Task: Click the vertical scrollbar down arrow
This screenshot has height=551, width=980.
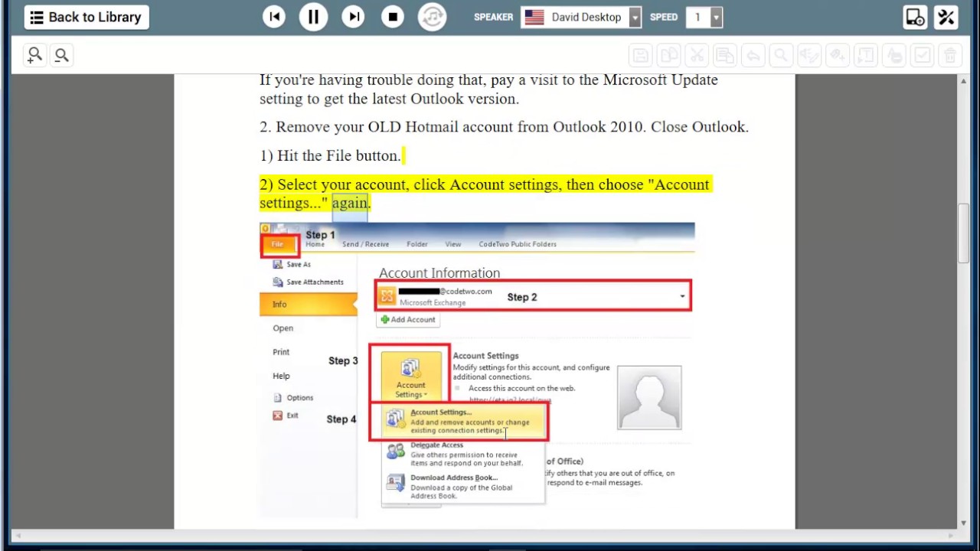Action: (x=963, y=523)
